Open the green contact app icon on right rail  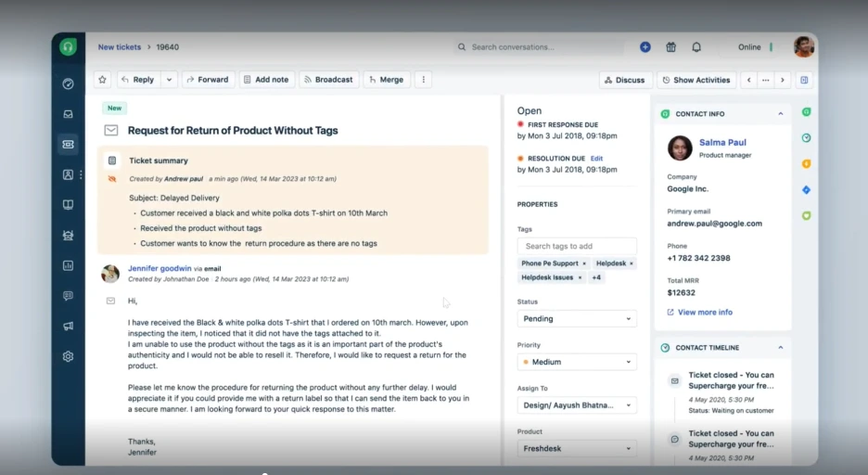click(807, 112)
